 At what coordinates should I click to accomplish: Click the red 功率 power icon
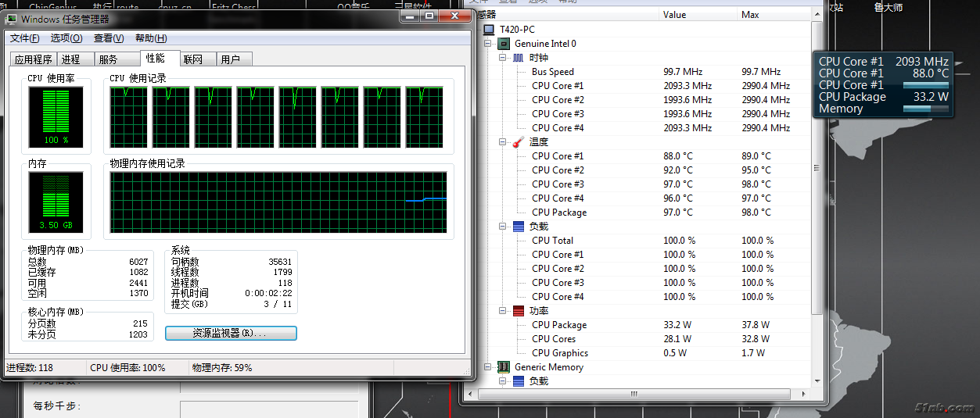519,311
